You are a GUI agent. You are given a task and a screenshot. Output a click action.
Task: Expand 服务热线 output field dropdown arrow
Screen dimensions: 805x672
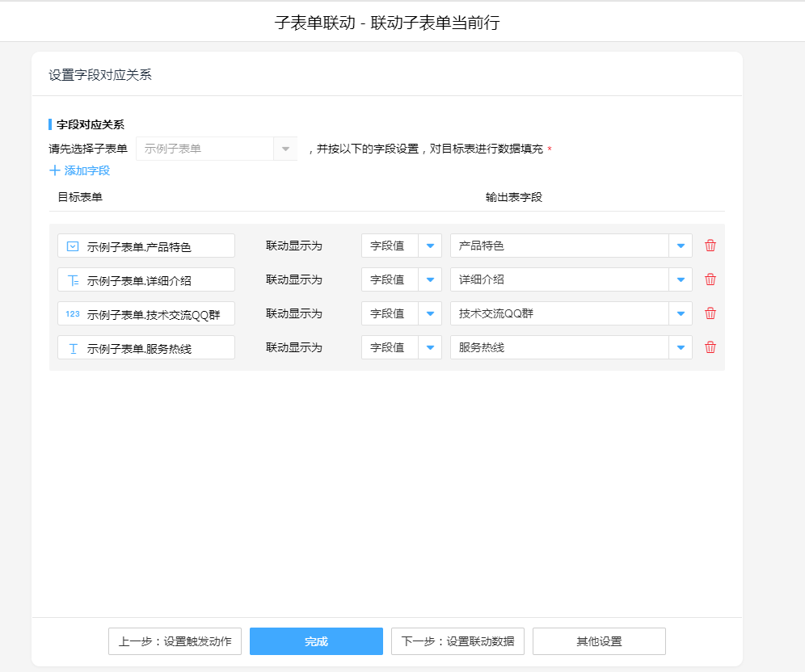(x=681, y=347)
